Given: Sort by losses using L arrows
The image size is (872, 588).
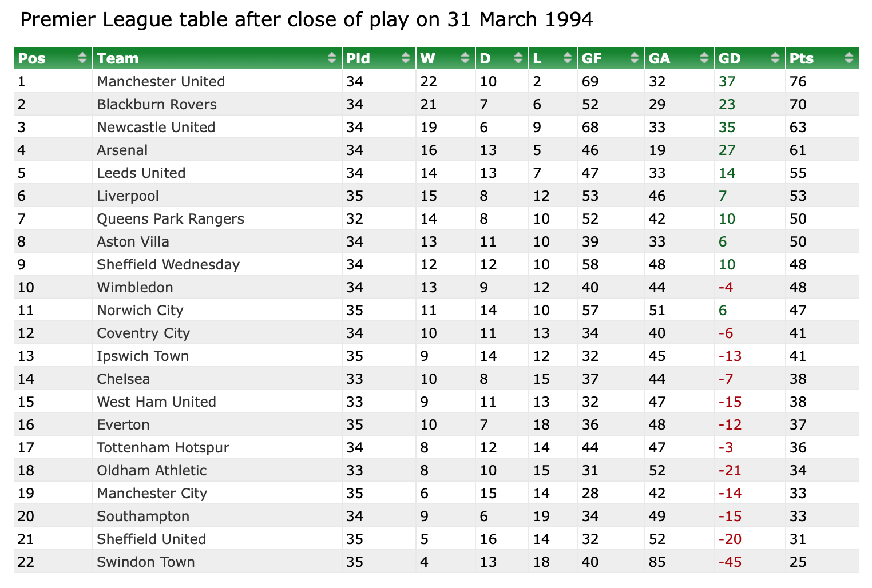Looking at the screenshot, I should click(x=568, y=58).
